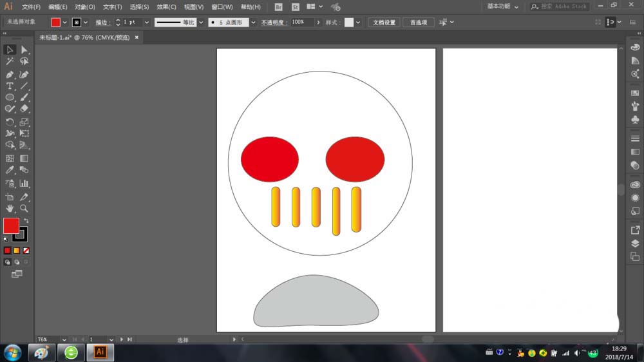Pick the Eyedropper tool
Screen dimensions: 644x362
point(10,170)
